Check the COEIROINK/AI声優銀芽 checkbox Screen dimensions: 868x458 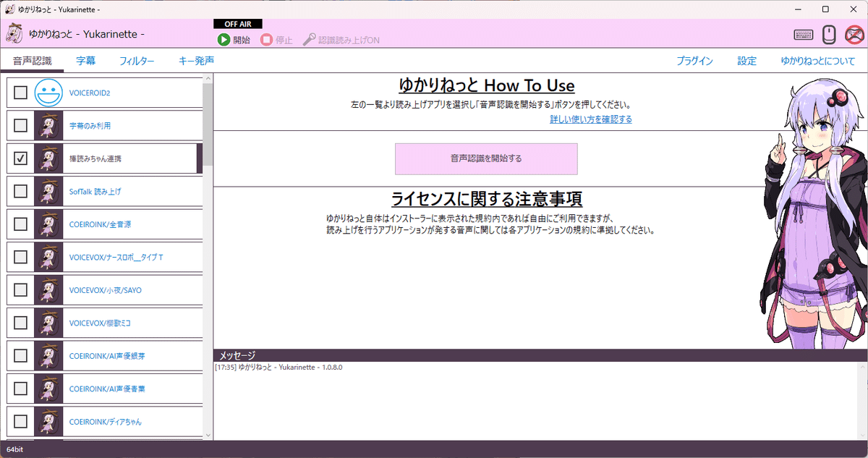point(21,355)
